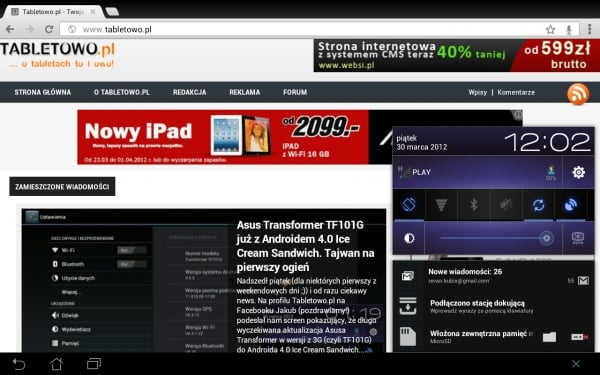Tap the 12:02 clock in panel
This screenshot has width=600, height=375.
point(547,142)
